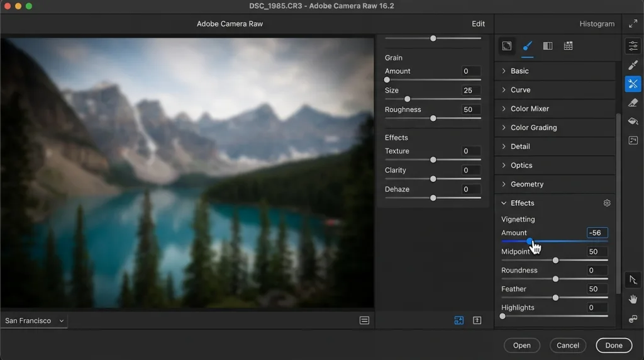Image resolution: width=644 pixels, height=360 pixels.
Task: Click the Clarity slider handle
Action: pos(433,179)
